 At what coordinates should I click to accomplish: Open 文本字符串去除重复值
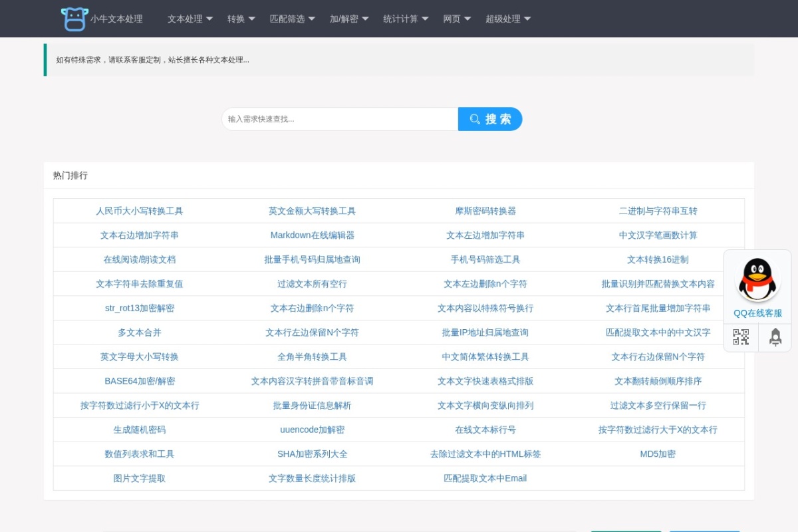pyautogui.click(x=140, y=284)
